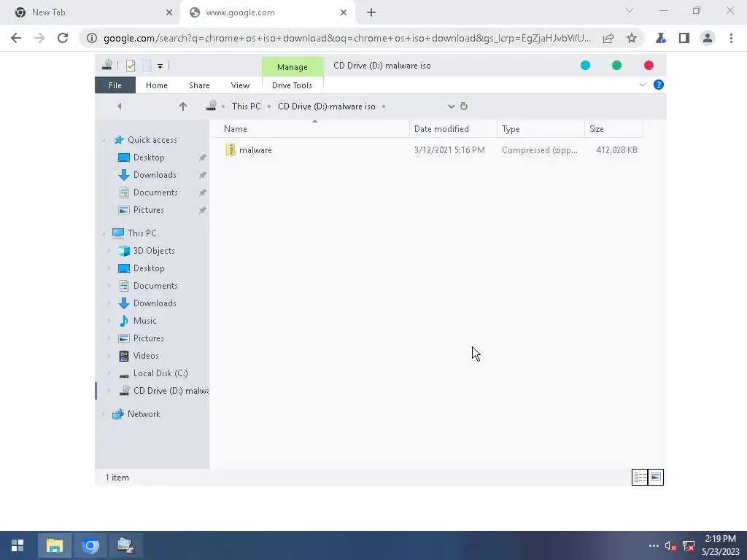This screenshot has height=560, width=747.
Task: Click the red circle window button
Action: (x=649, y=66)
